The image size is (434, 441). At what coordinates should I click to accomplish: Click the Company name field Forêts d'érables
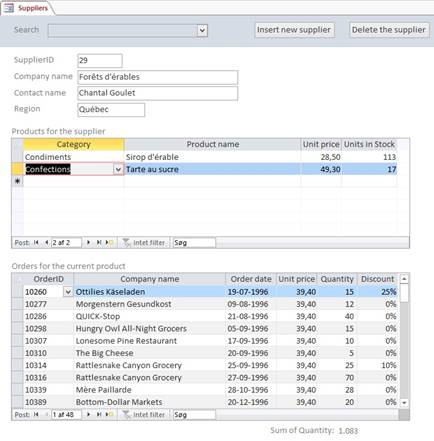(157, 77)
